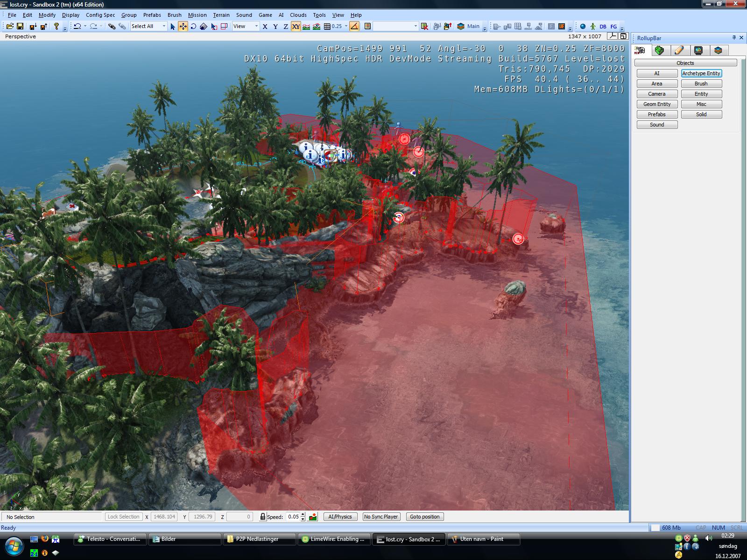This screenshot has height=560, width=747.
Task: Click the green character editor icon
Action: pos(593,26)
